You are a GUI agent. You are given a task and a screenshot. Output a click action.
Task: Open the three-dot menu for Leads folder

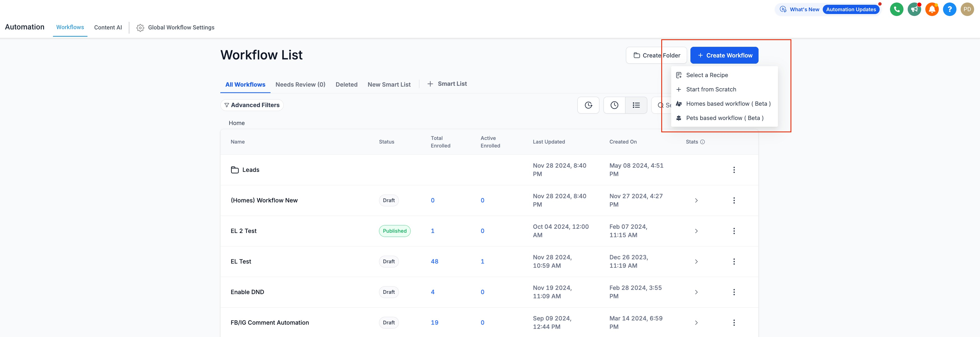tap(734, 170)
